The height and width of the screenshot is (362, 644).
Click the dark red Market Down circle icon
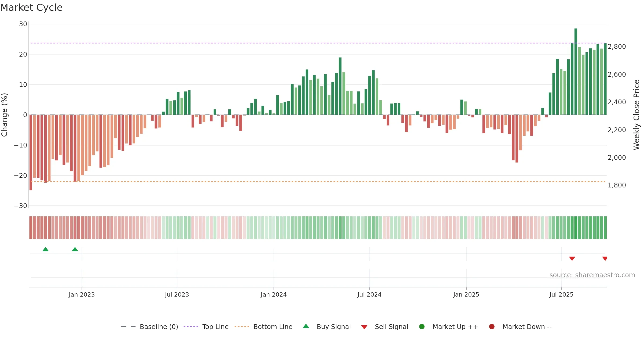[492, 327]
